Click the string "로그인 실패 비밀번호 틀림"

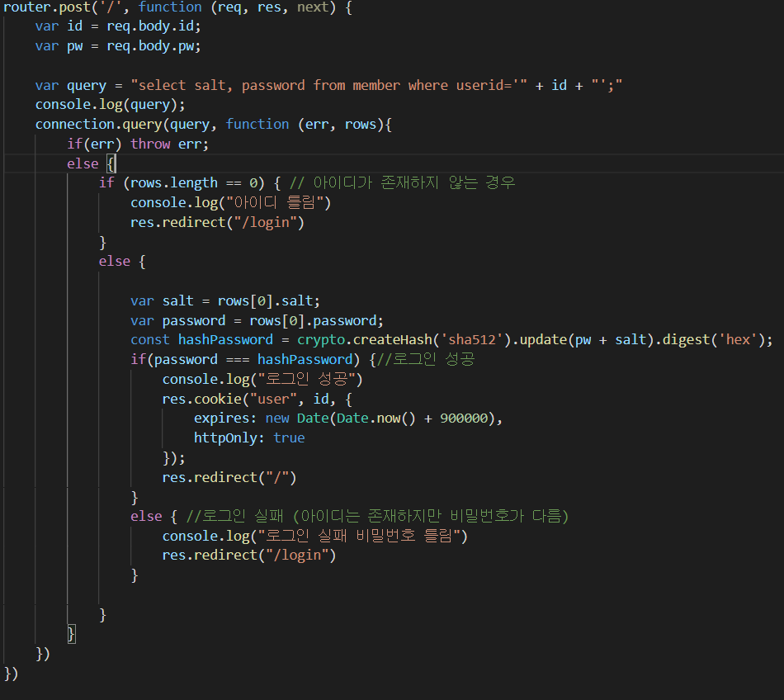click(357, 536)
